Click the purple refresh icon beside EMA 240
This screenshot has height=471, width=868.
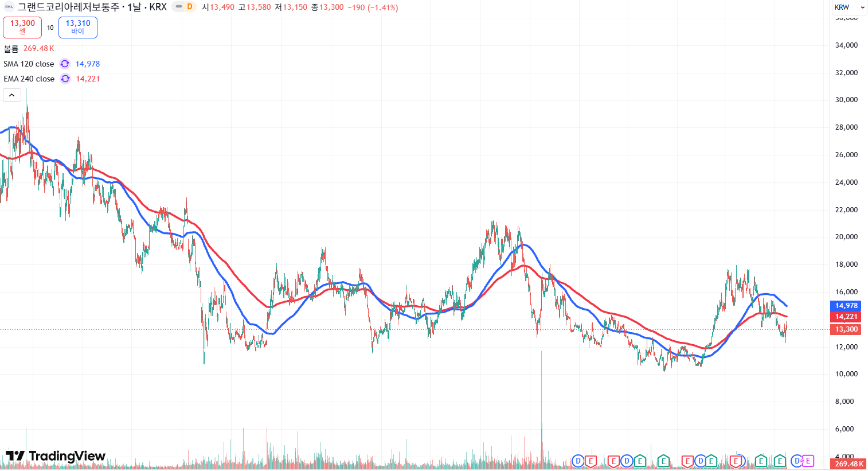pyautogui.click(x=65, y=79)
